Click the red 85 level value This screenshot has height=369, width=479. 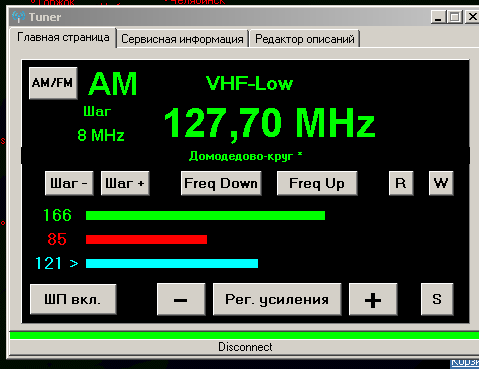coord(57,239)
